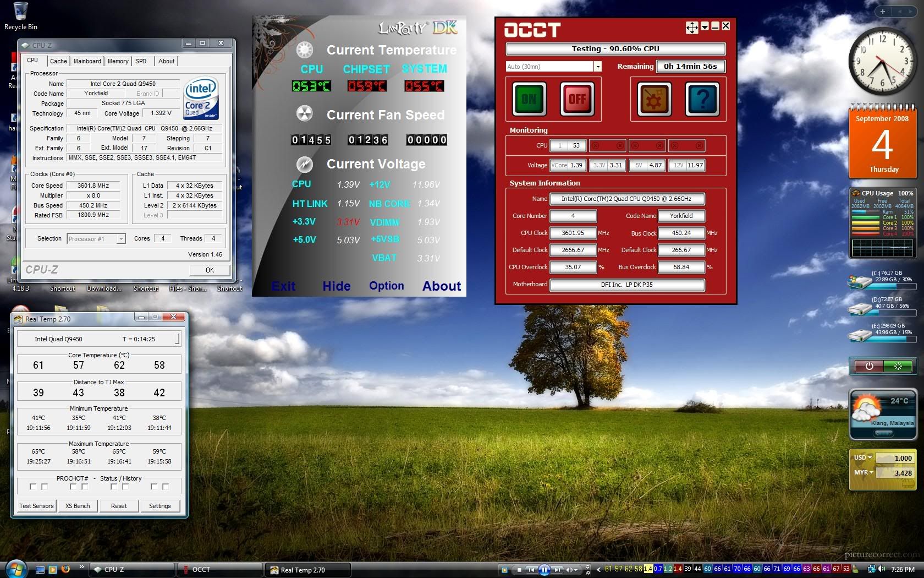
Task: Click the volume speaker icon in the system tray
Action: pyautogui.click(x=882, y=569)
